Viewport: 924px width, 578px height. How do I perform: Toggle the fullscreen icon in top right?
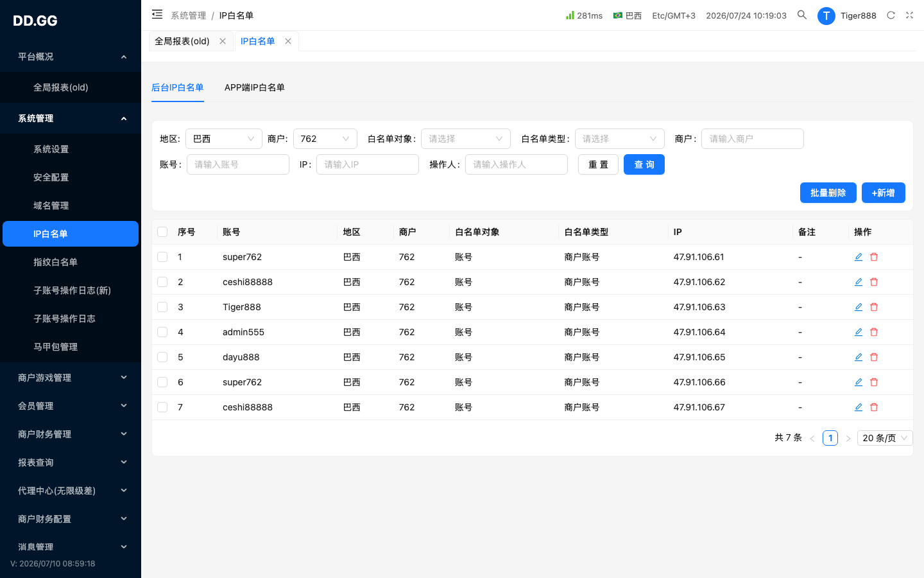click(909, 15)
